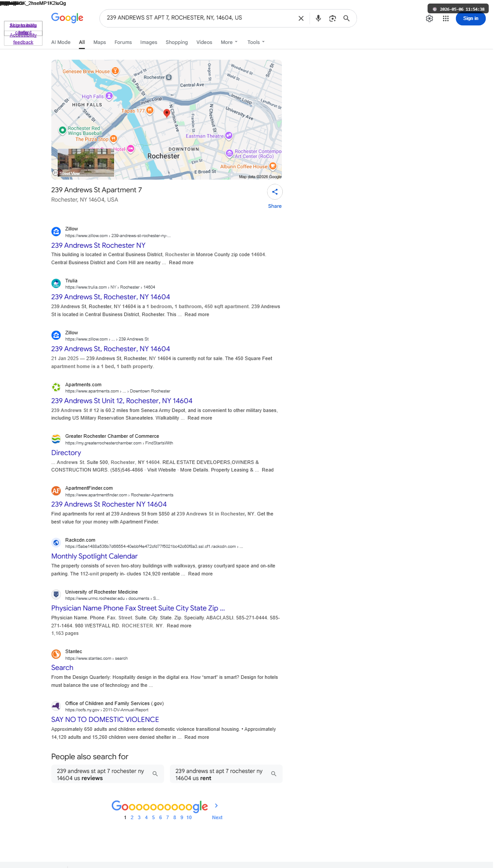This screenshot has height=868, width=499.
Task: Open the Forums tab
Action: coord(123,42)
